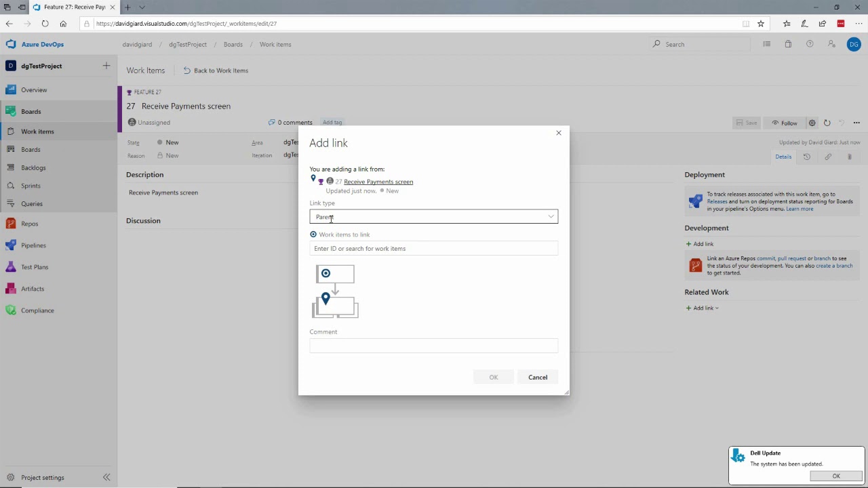This screenshot has width=868, height=488.
Task: Click the Learn more link in Deployment
Action: pyautogui.click(x=800, y=209)
